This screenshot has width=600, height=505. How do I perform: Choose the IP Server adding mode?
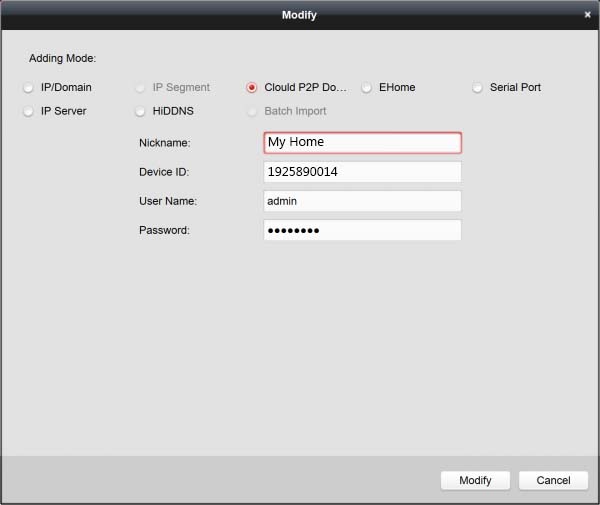pyautogui.click(x=29, y=112)
